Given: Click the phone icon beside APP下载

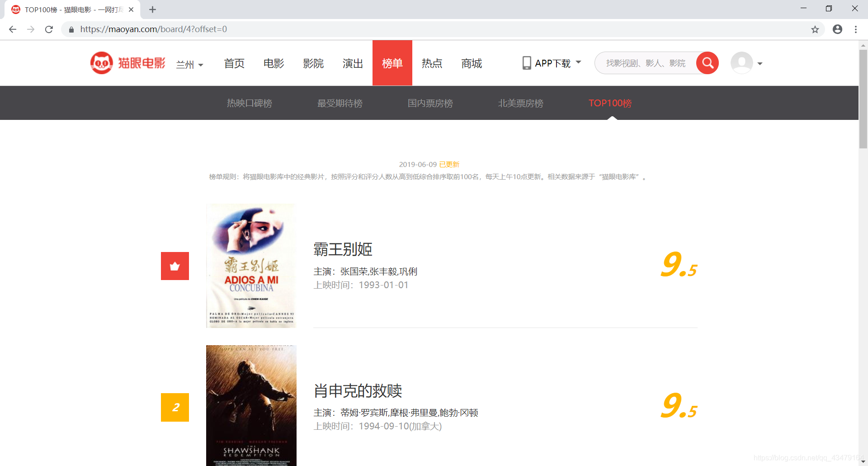Looking at the screenshot, I should [x=527, y=63].
